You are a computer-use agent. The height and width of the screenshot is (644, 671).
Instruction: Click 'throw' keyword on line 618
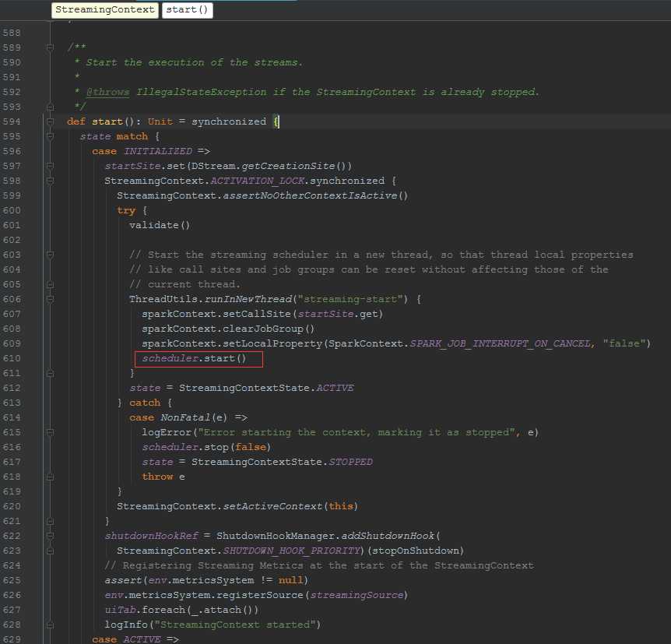coord(157,477)
